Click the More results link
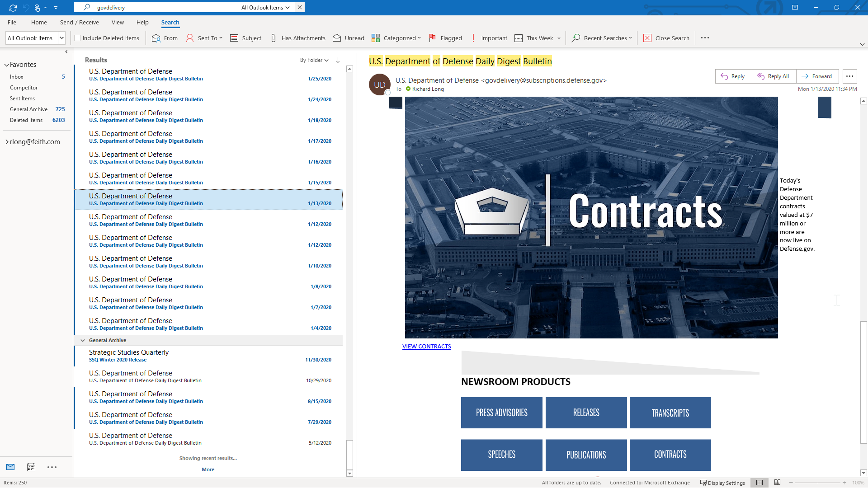Viewport: 868px width, 488px height. click(x=208, y=470)
